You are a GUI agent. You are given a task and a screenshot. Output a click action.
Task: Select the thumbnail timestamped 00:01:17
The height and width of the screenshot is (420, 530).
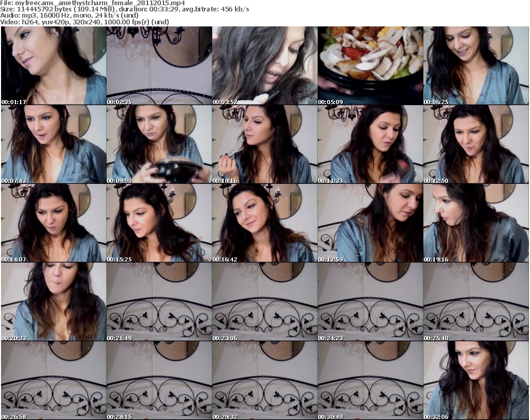tap(54, 66)
